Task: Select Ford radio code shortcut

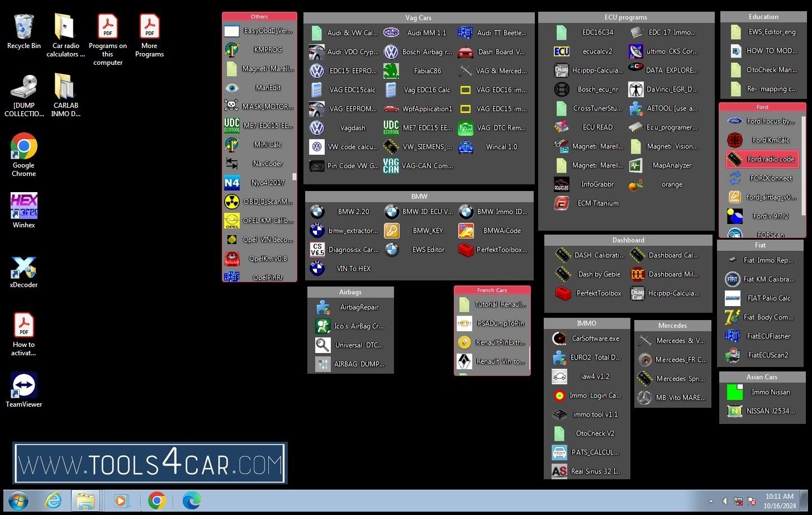Action: tap(762, 159)
